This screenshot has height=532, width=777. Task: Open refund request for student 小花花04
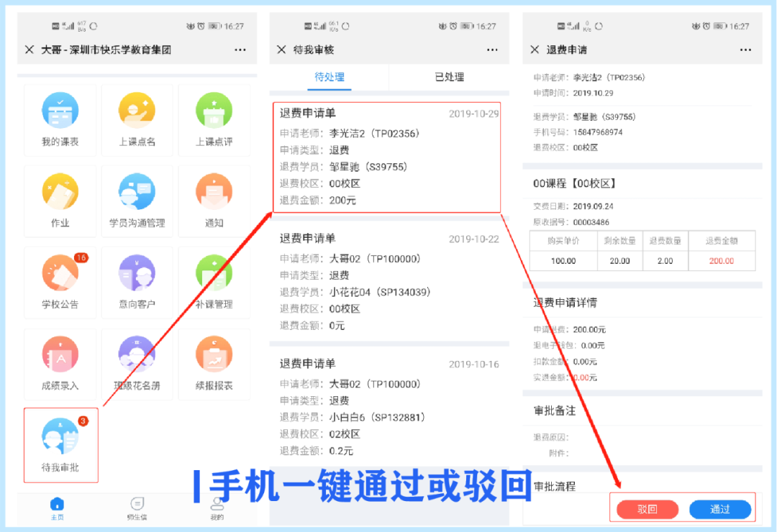click(x=386, y=282)
